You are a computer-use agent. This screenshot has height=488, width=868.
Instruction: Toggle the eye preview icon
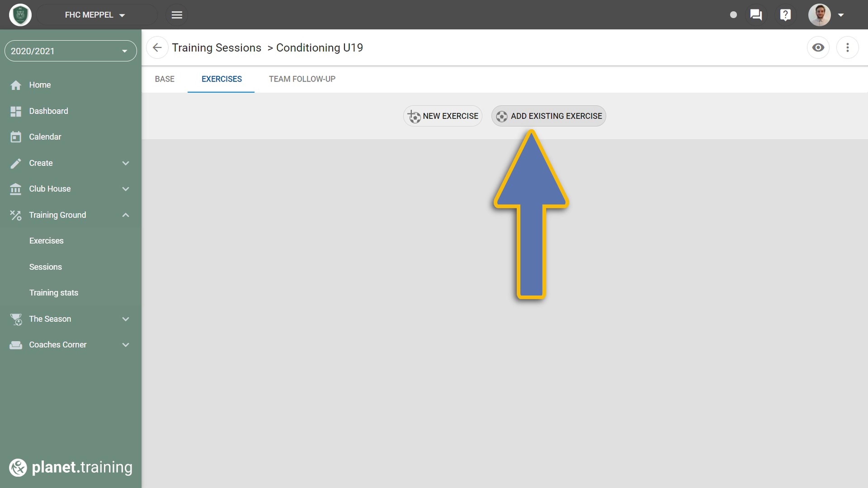click(818, 47)
